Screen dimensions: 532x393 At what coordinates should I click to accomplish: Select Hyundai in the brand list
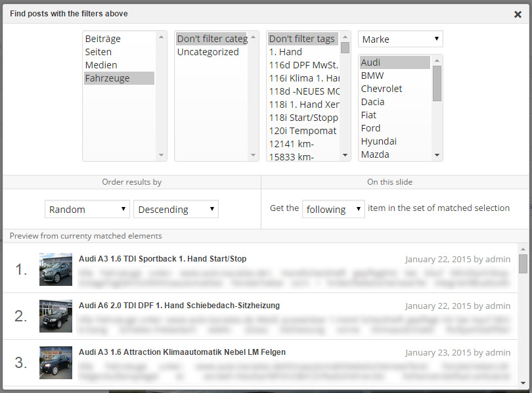[x=395, y=141]
